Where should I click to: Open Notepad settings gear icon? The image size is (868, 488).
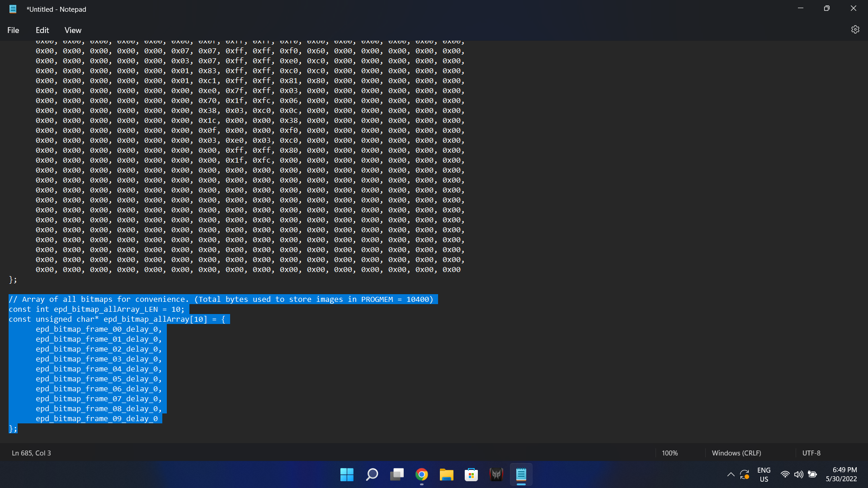point(855,29)
